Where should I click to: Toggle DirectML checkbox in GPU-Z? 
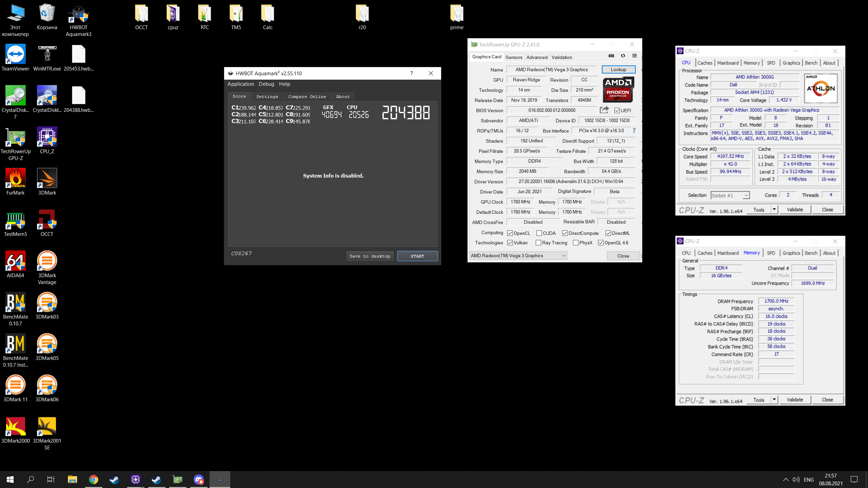[608, 233]
